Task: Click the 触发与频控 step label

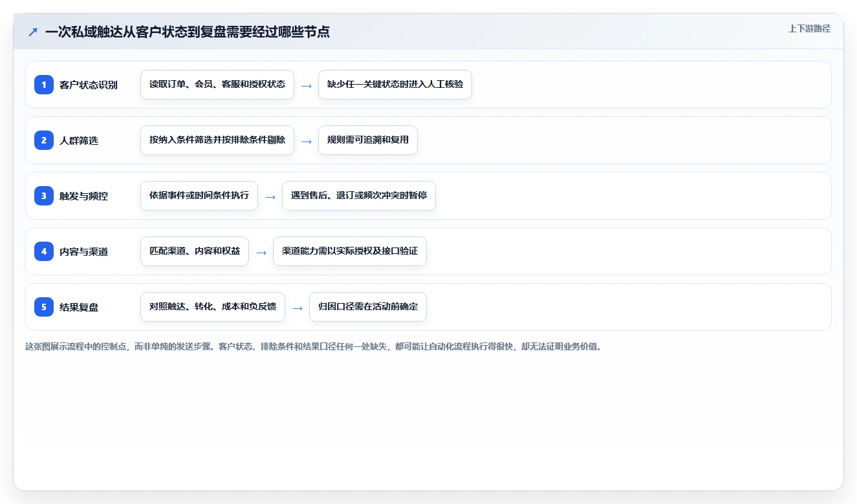Action: [83, 196]
